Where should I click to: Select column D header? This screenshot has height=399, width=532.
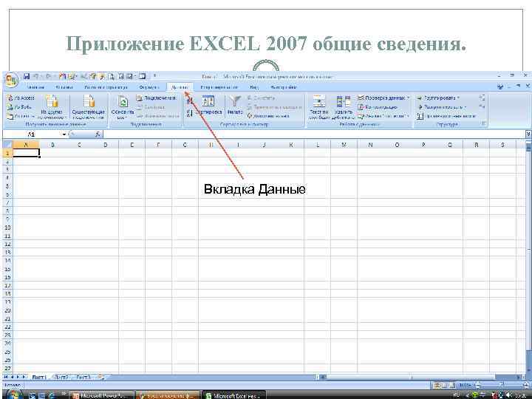coord(105,145)
